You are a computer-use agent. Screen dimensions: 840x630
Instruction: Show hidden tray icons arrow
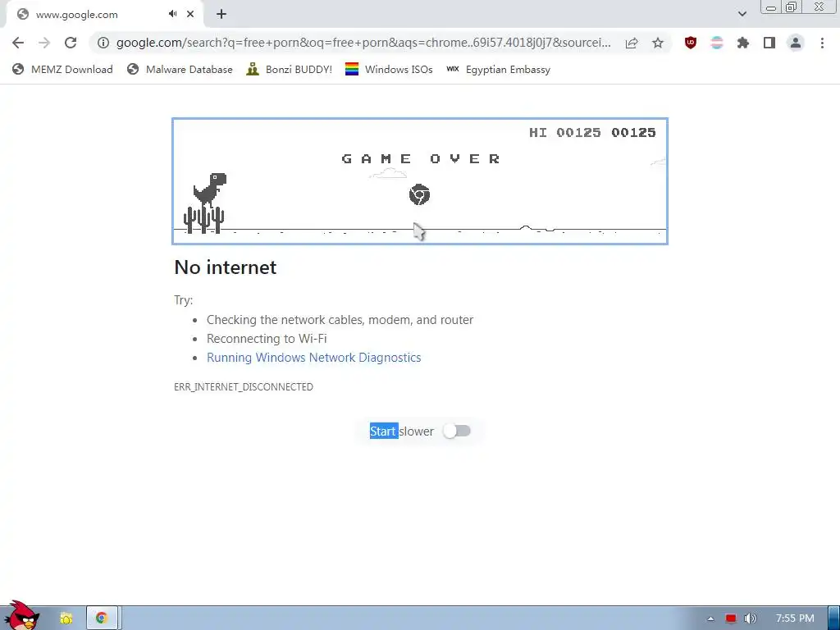pos(710,619)
